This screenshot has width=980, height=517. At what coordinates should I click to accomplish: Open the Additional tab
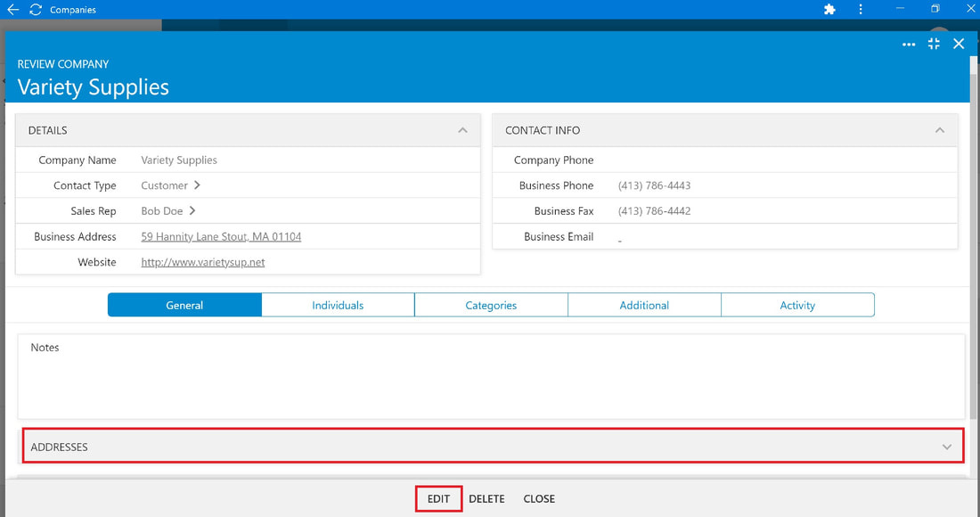(x=644, y=305)
